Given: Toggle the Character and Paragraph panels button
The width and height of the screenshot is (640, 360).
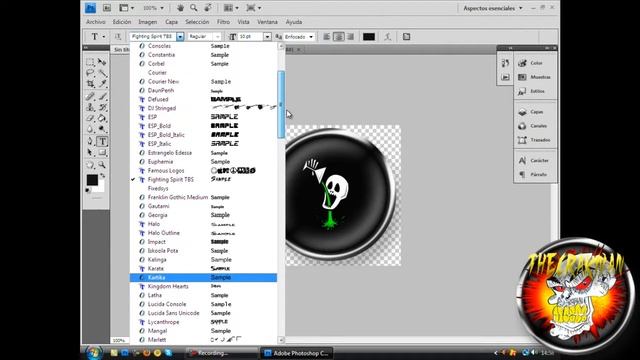Looking at the screenshot, I should 407,37.
